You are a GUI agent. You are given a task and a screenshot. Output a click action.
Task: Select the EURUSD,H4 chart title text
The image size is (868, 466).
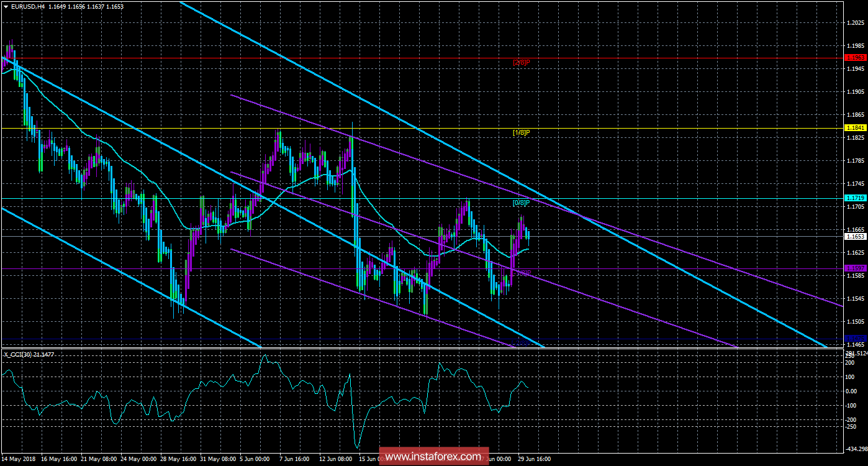tap(29, 6)
